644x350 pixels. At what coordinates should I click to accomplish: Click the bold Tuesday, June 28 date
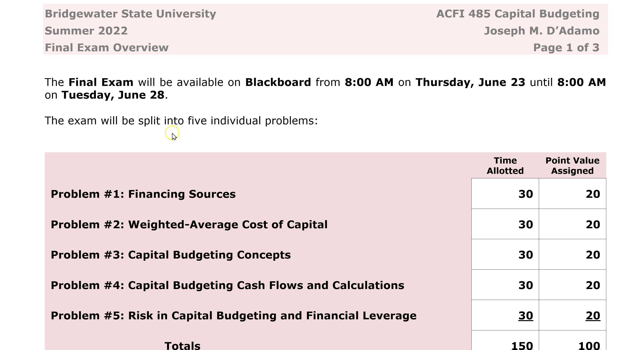[x=113, y=95]
